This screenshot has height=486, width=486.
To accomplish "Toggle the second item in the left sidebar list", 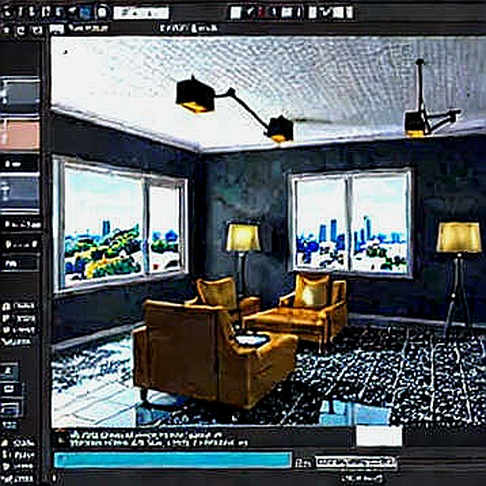I will click(18, 318).
